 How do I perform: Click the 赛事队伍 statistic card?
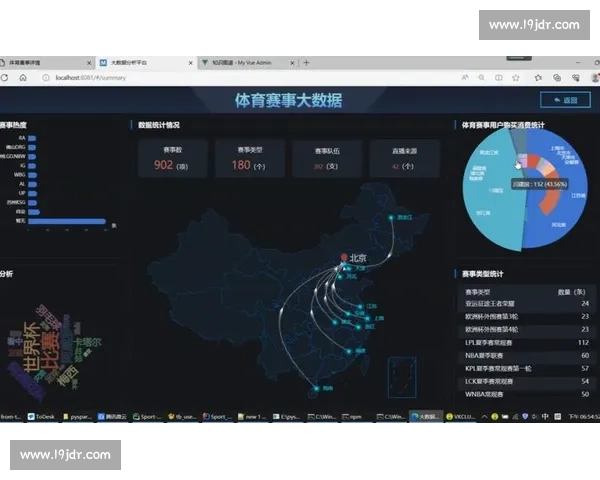coord(327,158)
